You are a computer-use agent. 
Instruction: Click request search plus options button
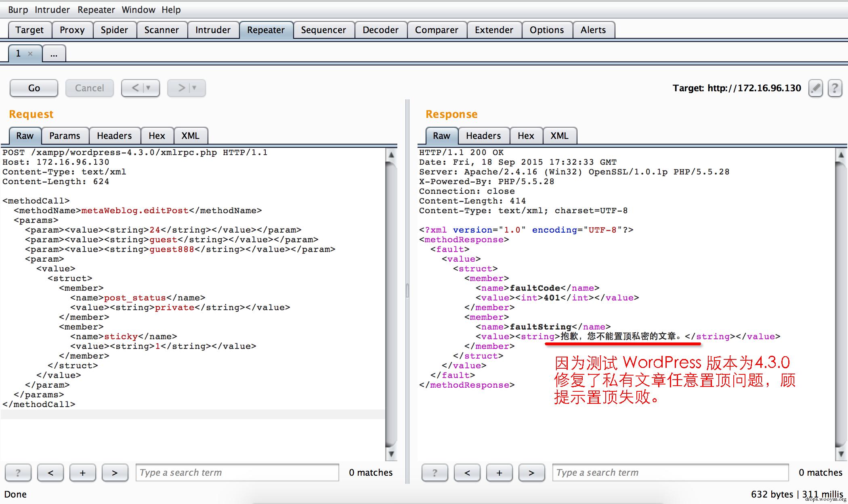pyautogui.click(x=82, y=472)
